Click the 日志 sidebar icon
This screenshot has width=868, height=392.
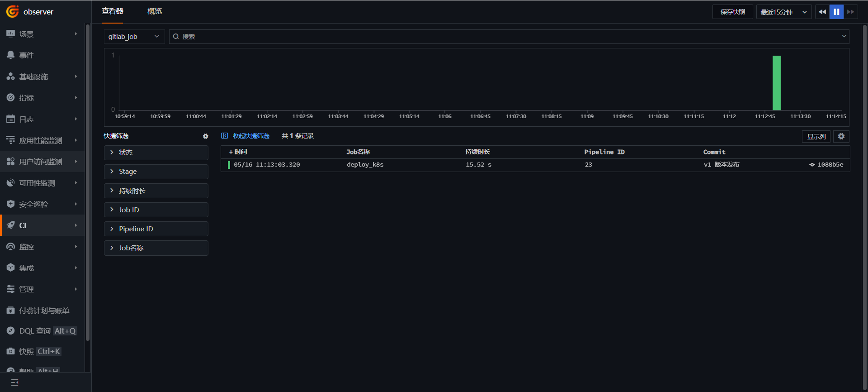point(10,119)
